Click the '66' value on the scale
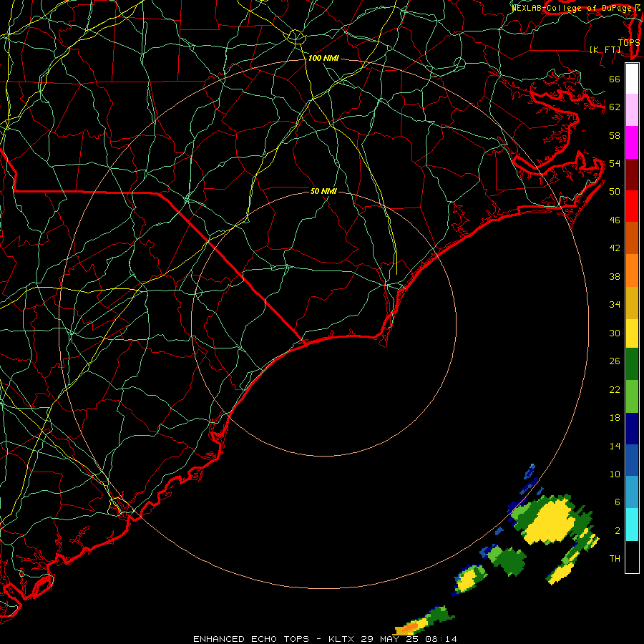 tap(615, 79)
